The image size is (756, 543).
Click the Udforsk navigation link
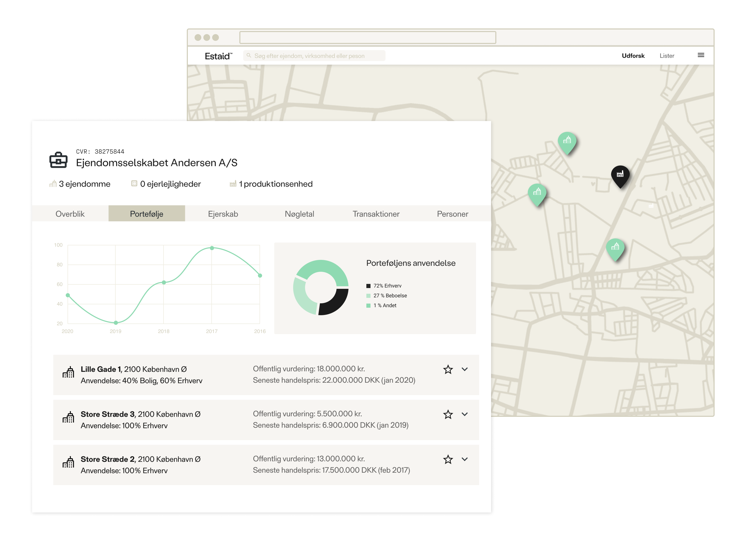[x=633, y=56]
